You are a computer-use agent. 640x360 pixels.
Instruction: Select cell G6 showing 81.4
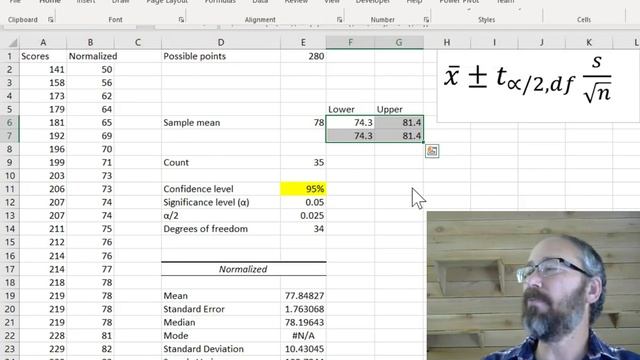click(399, 122)
